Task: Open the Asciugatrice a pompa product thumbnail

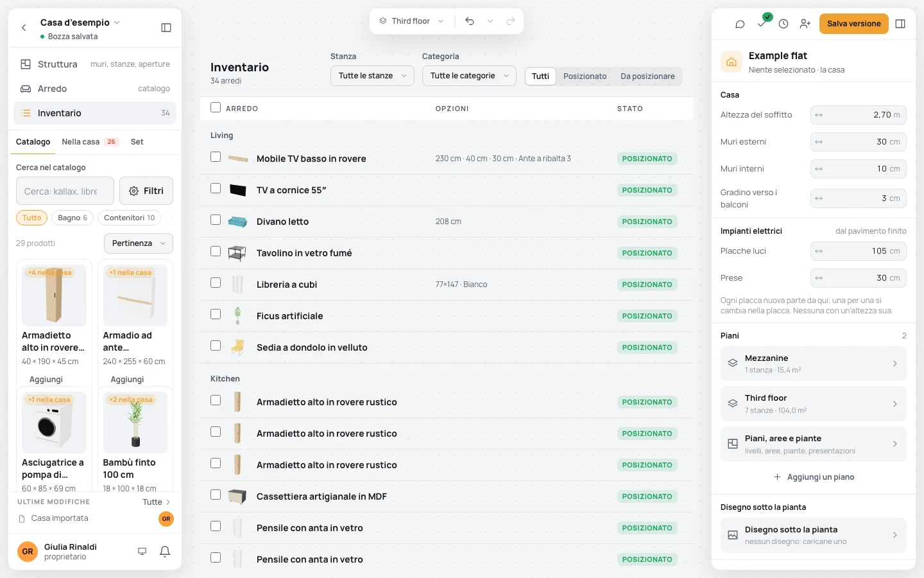Action: tap(54, 423)
